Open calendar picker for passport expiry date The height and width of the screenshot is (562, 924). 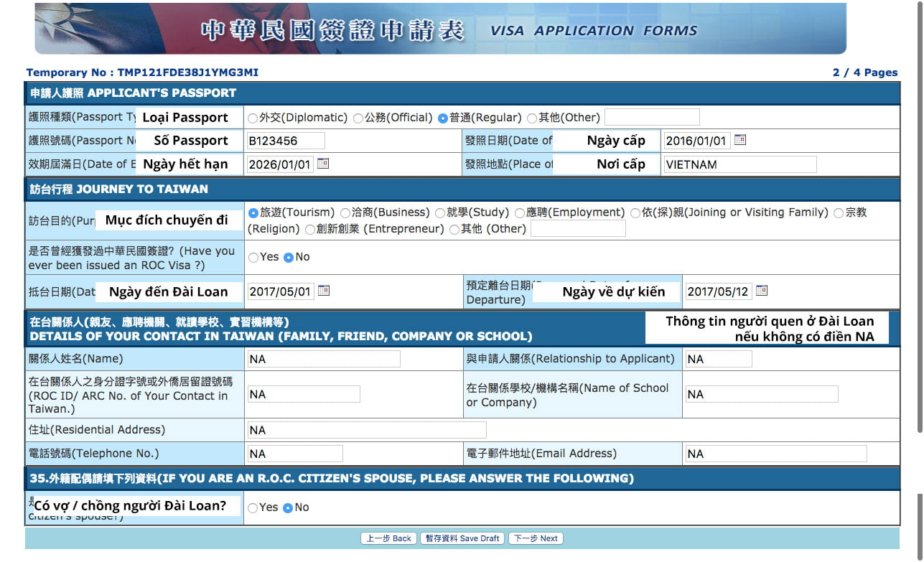[x=323, y=164]
